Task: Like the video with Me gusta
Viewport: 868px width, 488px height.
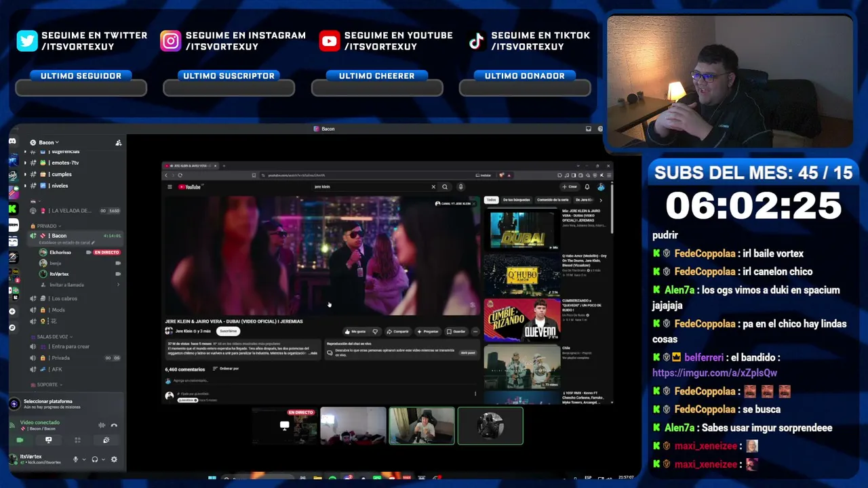Action: 355,331
